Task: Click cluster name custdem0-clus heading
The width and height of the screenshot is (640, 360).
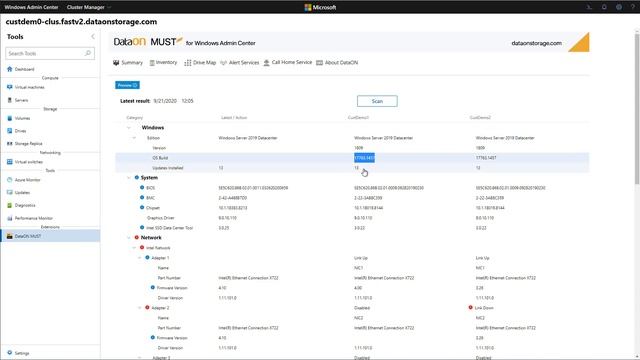Action: (x=81, y=22)
